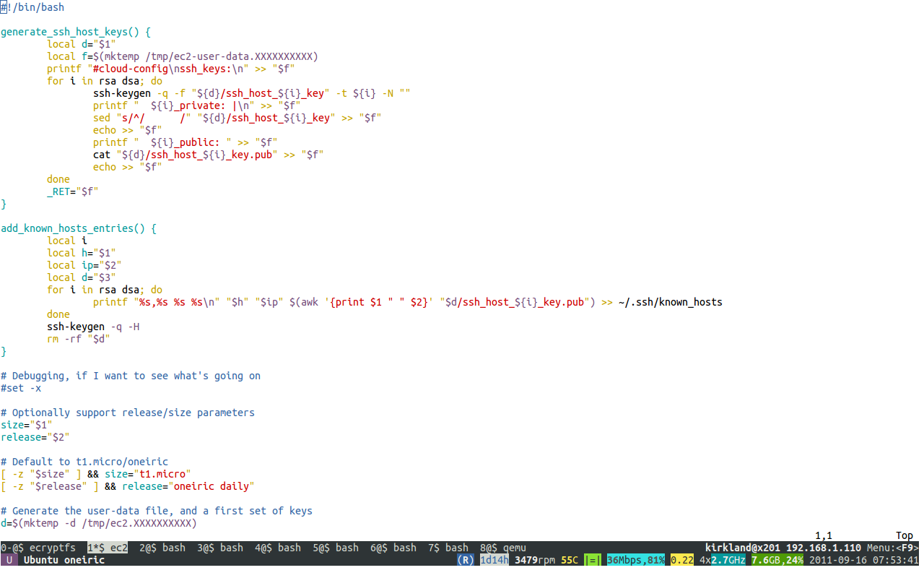
Task: Click the release="oneiric daily" line
Action: [128, 486]
